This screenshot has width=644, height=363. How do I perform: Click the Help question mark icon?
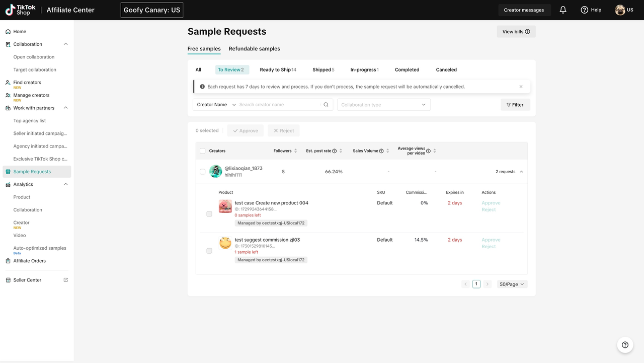[584, 10]
